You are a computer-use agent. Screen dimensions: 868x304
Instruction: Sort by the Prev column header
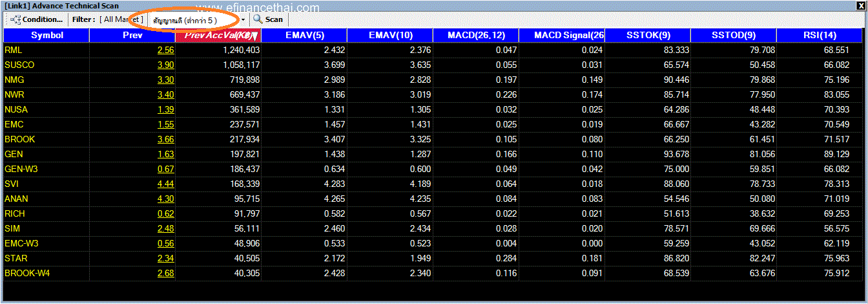pos(132,36)
